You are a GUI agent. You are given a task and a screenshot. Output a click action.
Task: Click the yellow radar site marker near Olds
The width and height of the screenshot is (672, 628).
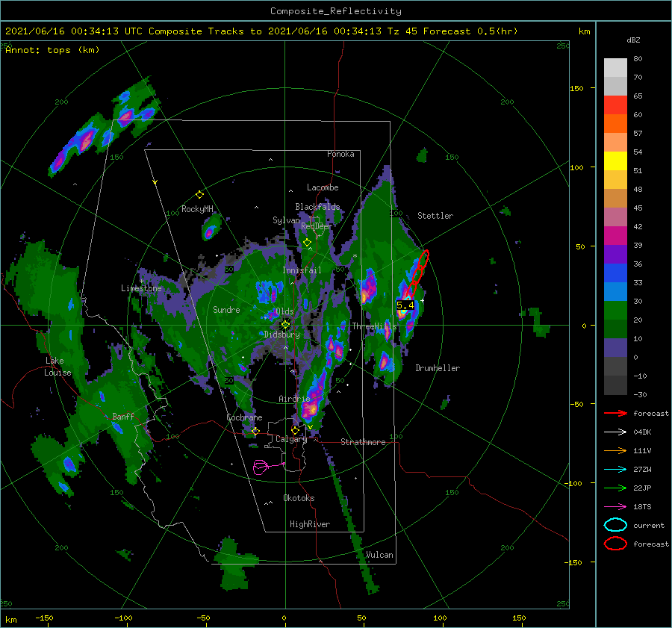tap(285, 325)
